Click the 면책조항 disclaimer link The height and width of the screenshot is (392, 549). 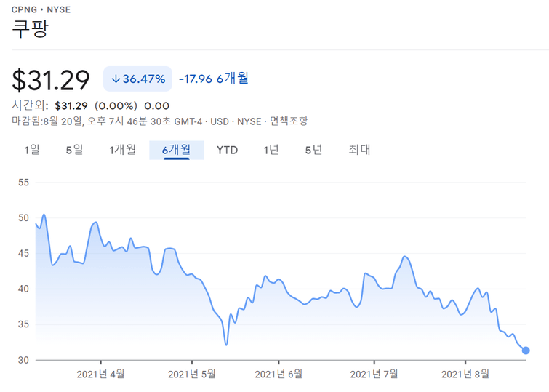pyautogui.click(x=289, y=121)
